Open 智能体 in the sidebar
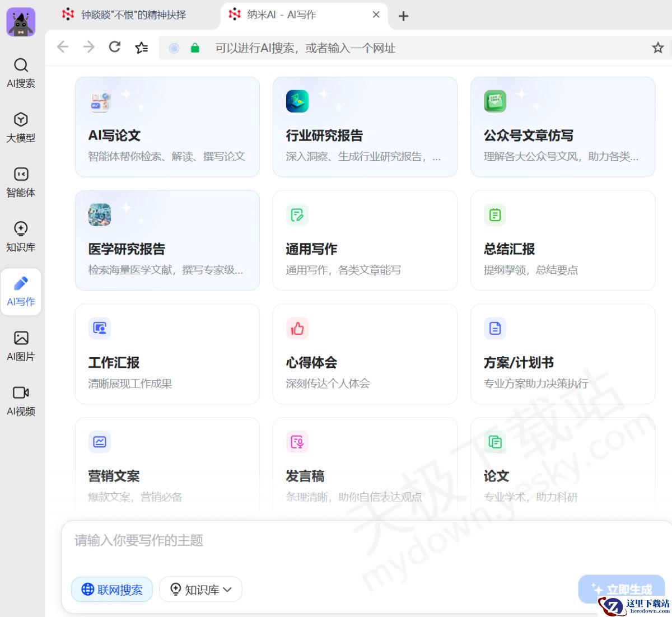672x617 pixels. (x=21, y=183)
